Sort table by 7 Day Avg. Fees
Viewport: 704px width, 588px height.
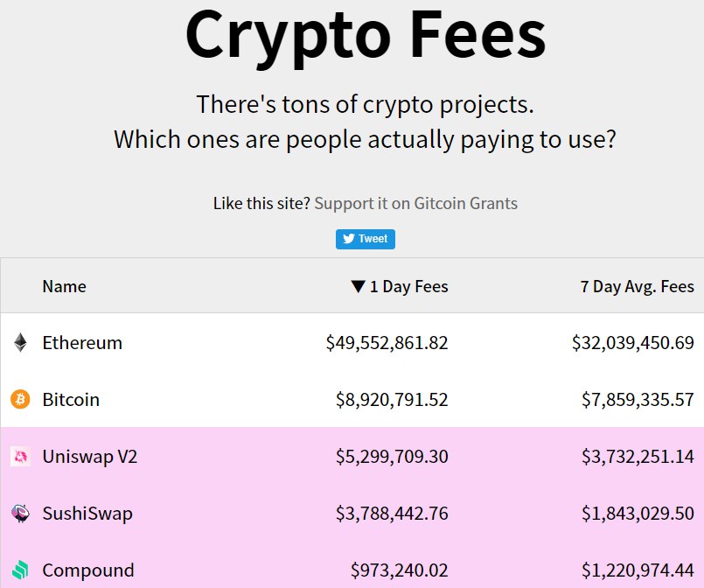638,287
